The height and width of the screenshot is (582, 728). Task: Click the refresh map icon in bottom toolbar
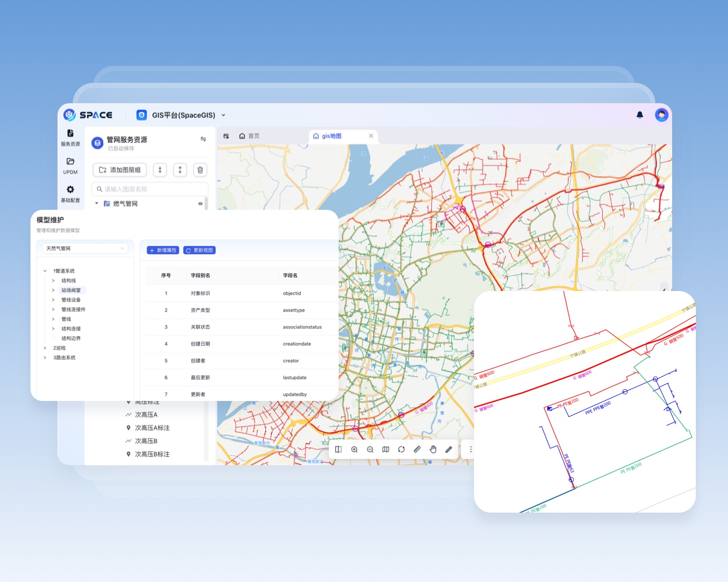point(401,449)
